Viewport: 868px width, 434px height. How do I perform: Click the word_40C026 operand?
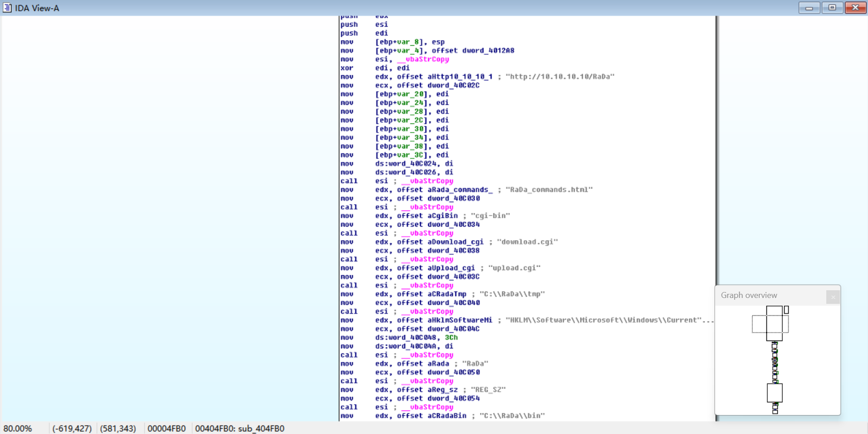(412, 172)
